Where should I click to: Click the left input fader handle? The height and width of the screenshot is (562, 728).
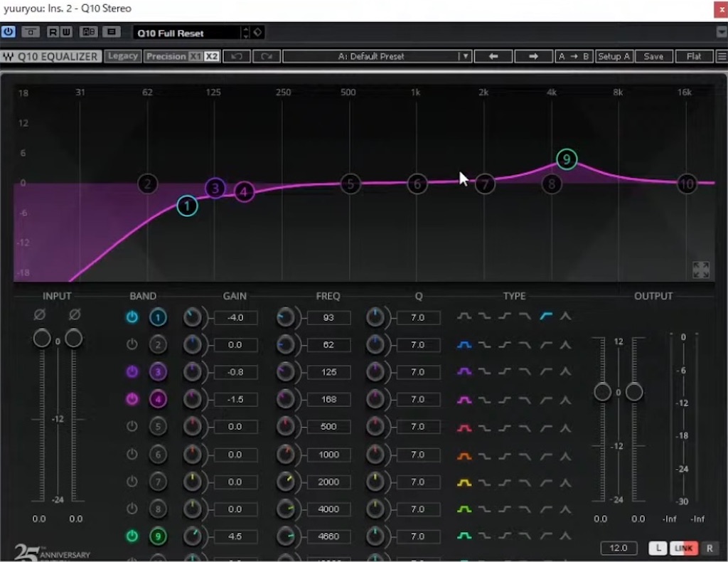42,338
